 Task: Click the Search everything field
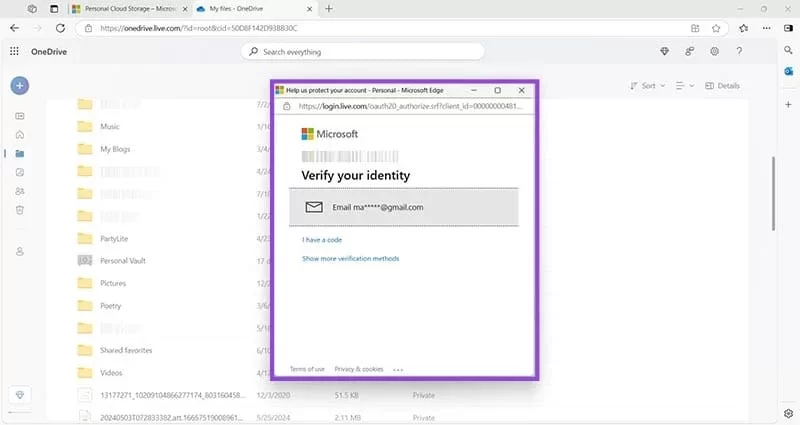pyautogui.click(x=362, y=51)
